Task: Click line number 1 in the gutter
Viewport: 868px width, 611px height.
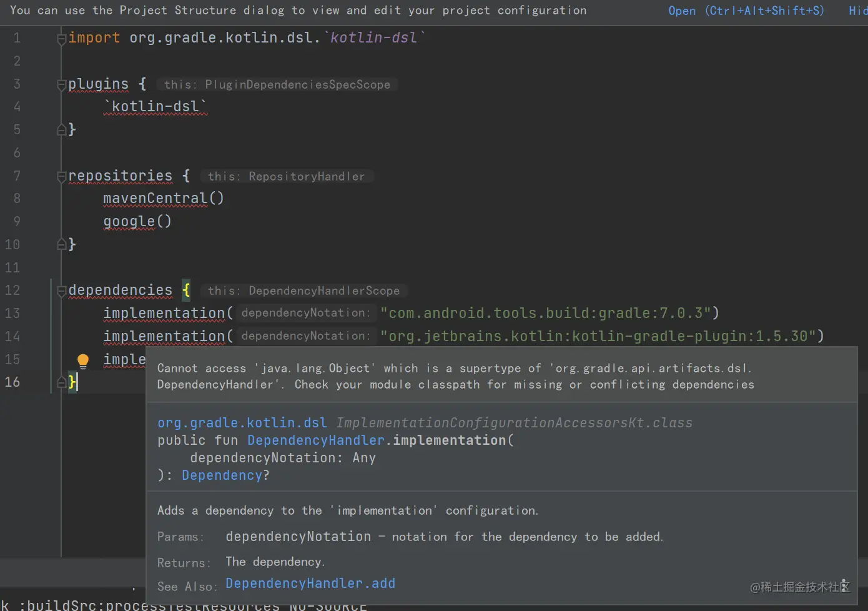Action: pos(17,38)
